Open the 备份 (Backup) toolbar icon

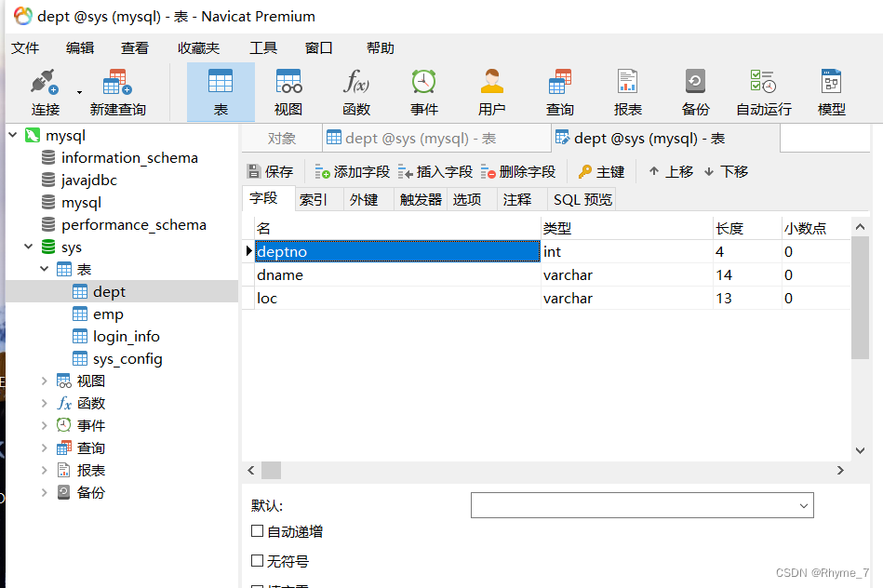[695, 90]
